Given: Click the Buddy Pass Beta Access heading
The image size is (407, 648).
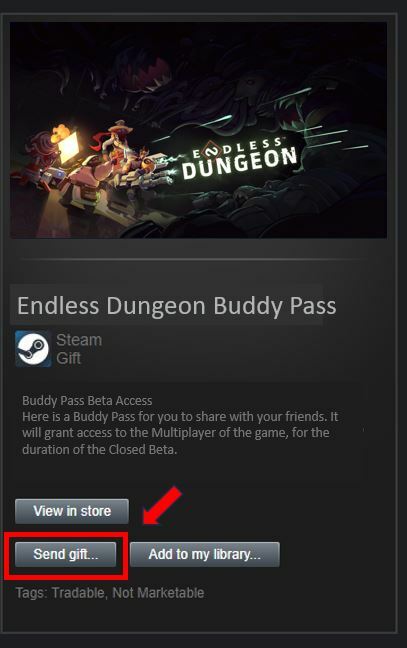Looking at the screenshot, I should click(x=87, y=400).
